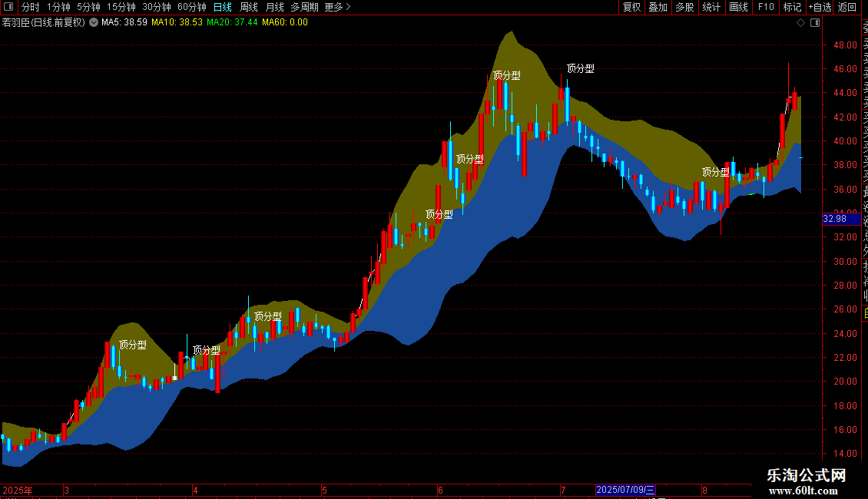Screen dimensions: 868x499
Task: Open the indicator dropdown next to 若羽臣
Action: pos(94,22)
